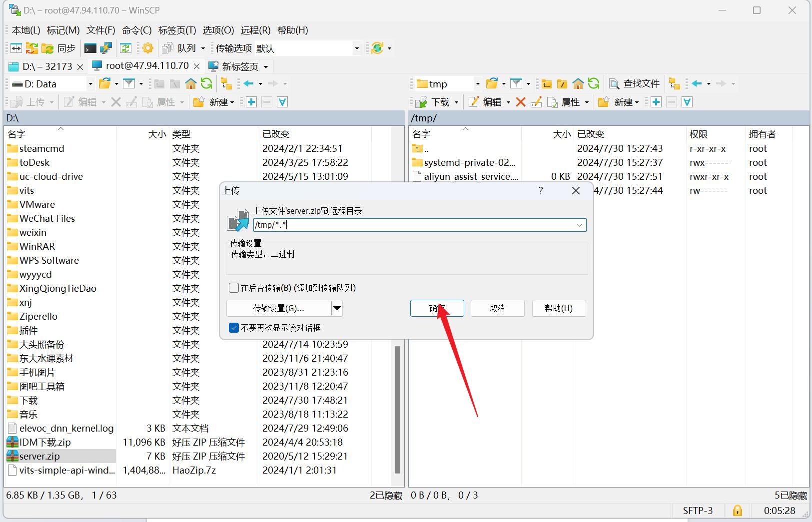Click the remote parent directory icon
812x522 pixels.
(x=547, y=83)
